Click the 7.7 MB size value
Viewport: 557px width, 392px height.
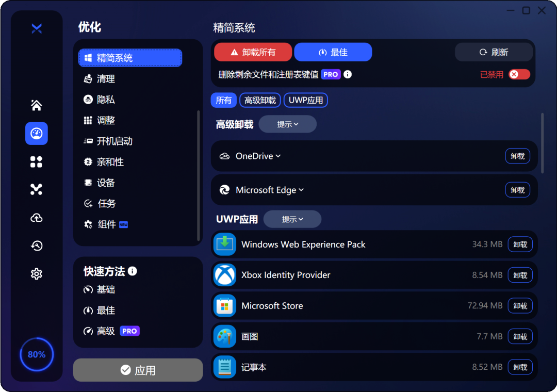(489, 336)
